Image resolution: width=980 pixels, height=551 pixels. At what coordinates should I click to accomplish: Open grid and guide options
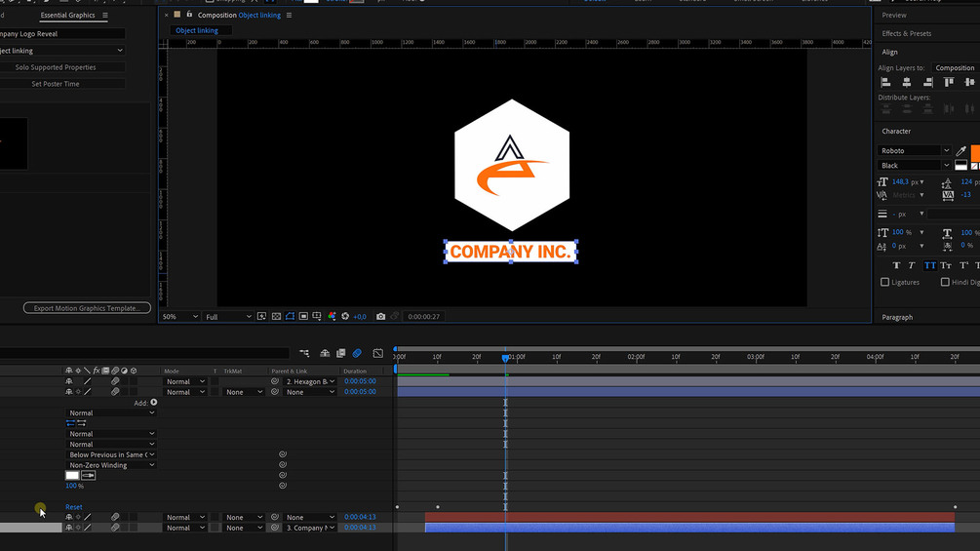point(317,317)
